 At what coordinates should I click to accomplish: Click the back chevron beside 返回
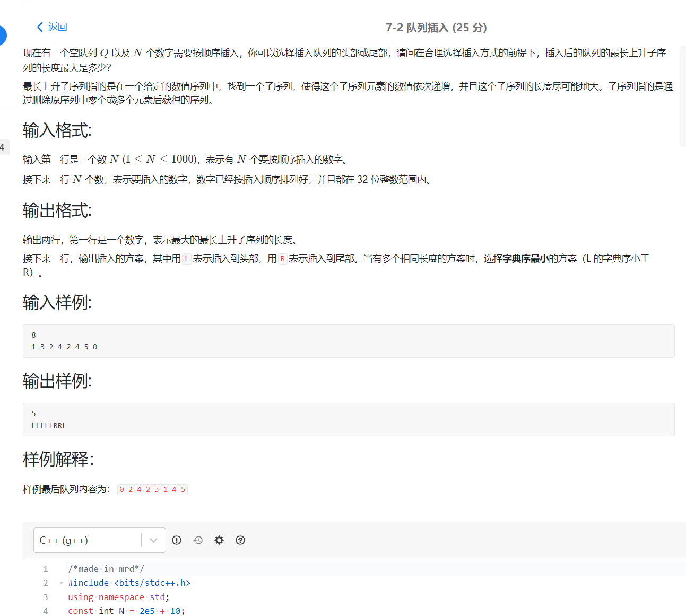tap(39, 27)
